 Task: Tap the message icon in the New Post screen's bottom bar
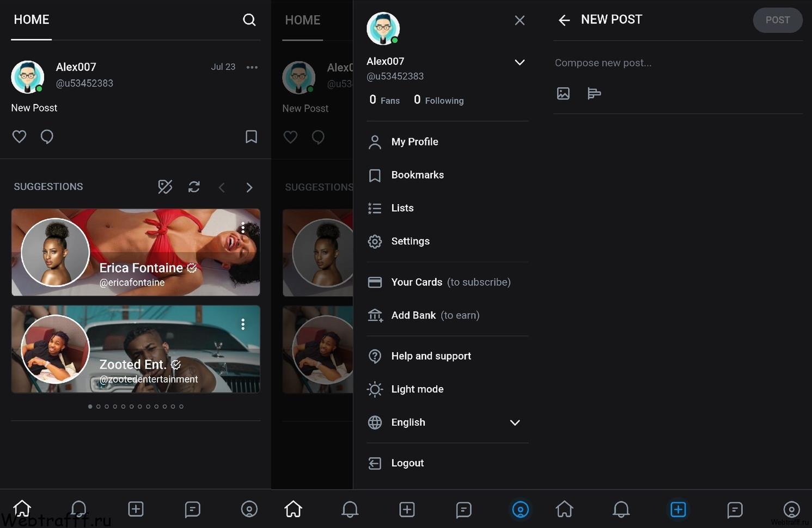pyautogui.click(x=735, y=509)
